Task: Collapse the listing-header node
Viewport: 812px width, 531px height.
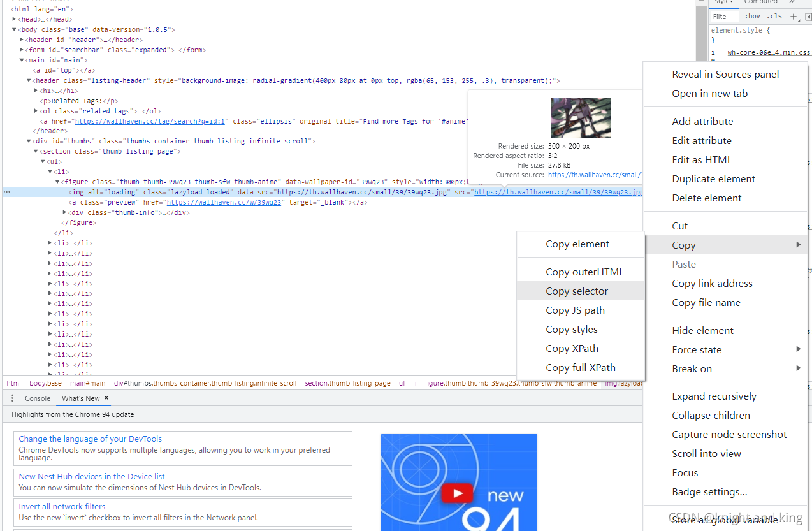Action: pos(29,80)
